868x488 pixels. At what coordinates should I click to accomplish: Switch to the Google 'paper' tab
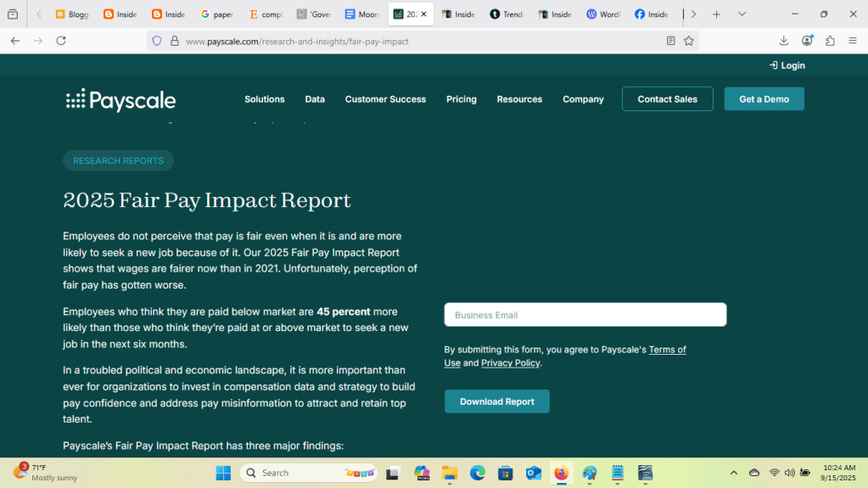[x=217, y=14]
